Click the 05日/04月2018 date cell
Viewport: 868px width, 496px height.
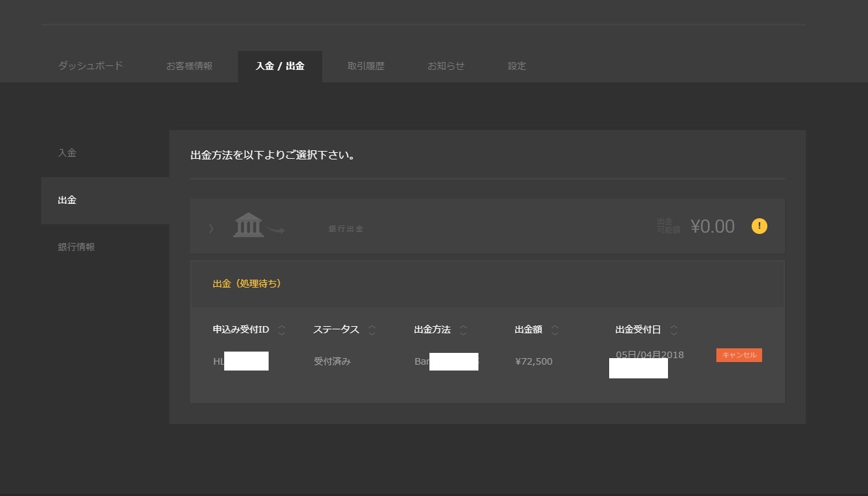[x=650, y=355]
